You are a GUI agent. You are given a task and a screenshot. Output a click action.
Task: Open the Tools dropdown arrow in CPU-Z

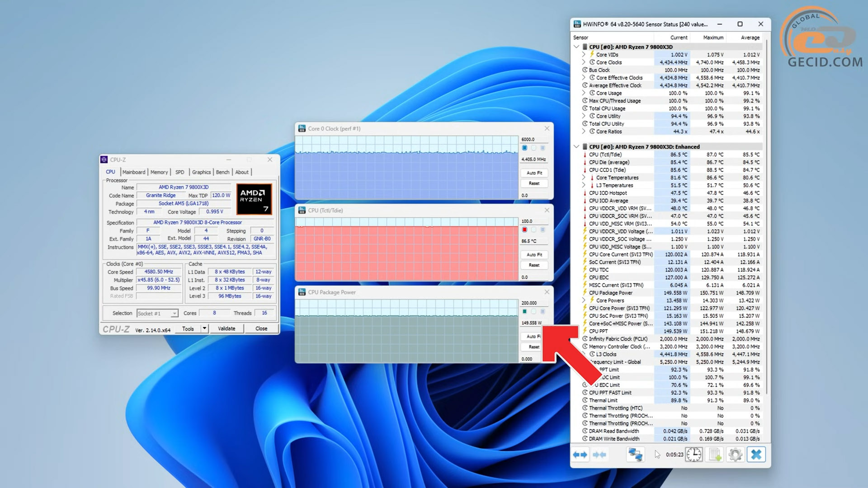204,328
